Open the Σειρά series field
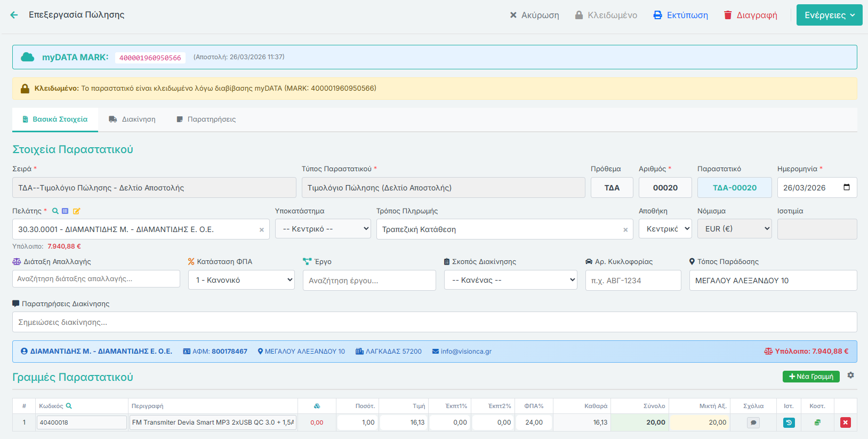The image size is (868, 439). [x=154, y=188]
